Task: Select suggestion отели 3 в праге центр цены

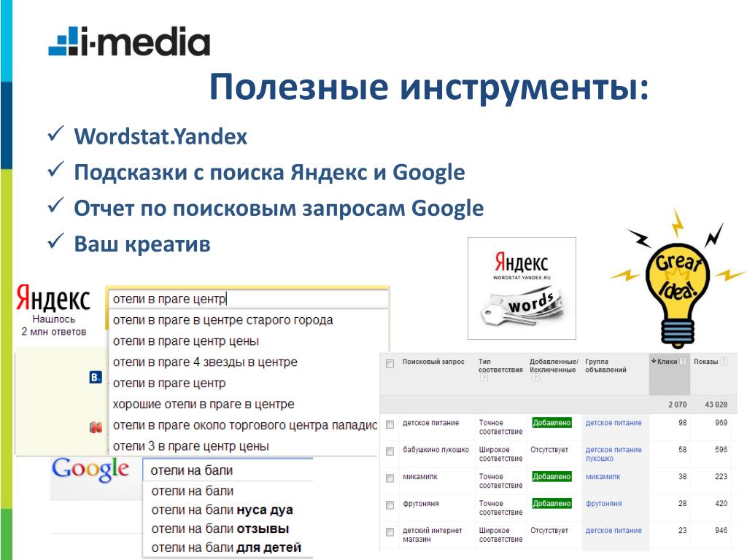Action: pos(191,446)
